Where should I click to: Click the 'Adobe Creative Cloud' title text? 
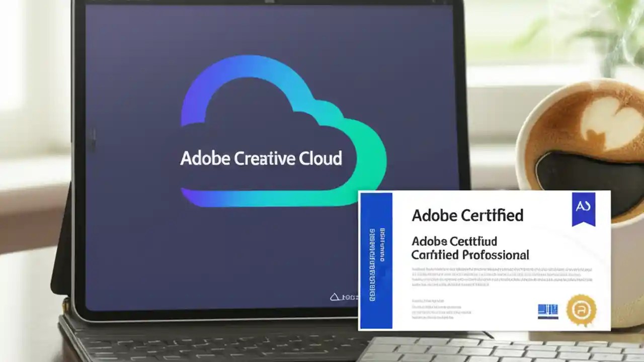(262, 158)
